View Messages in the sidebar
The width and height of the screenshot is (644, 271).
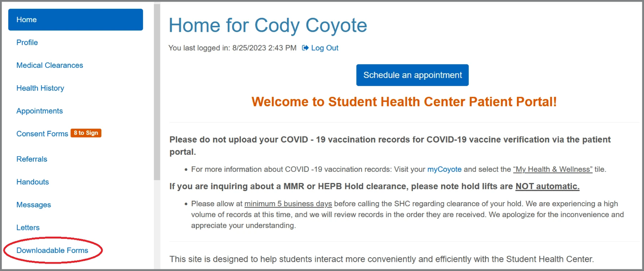click(x=34, y=205)
